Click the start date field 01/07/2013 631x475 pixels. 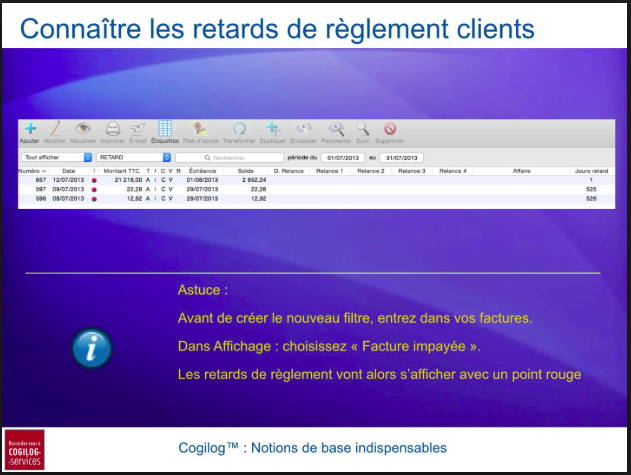pyautogui.click(x=342, y=157)
